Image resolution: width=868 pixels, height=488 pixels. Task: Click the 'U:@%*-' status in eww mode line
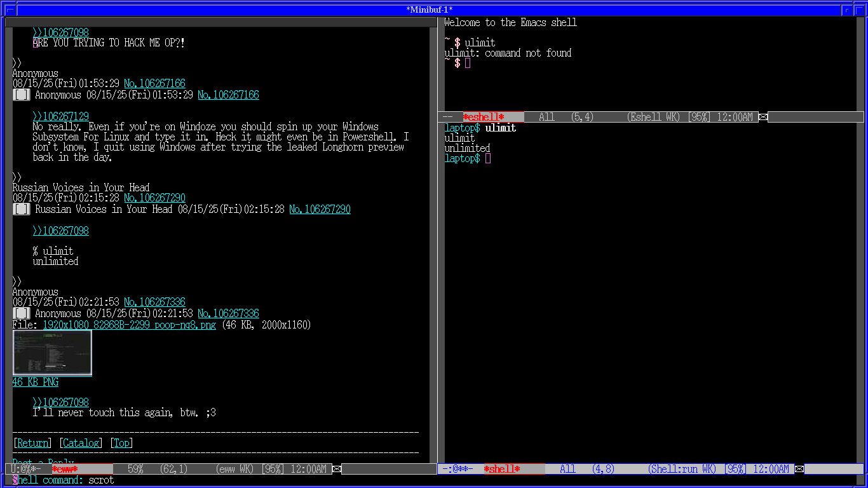(26, 470)
